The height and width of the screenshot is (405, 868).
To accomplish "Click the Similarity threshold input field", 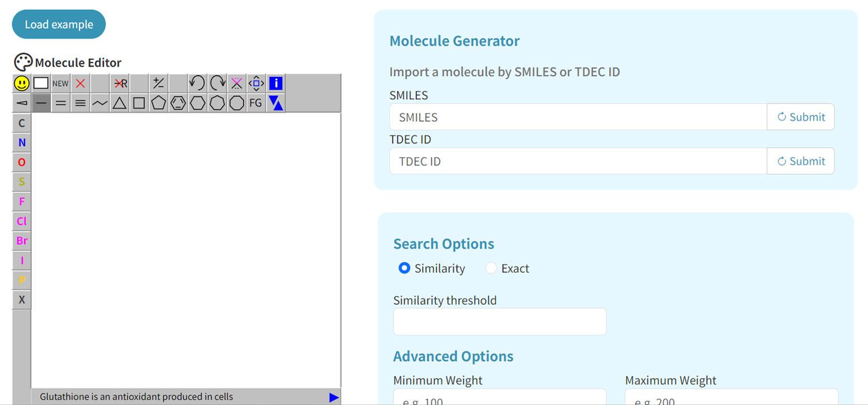I will pos(500,322).
